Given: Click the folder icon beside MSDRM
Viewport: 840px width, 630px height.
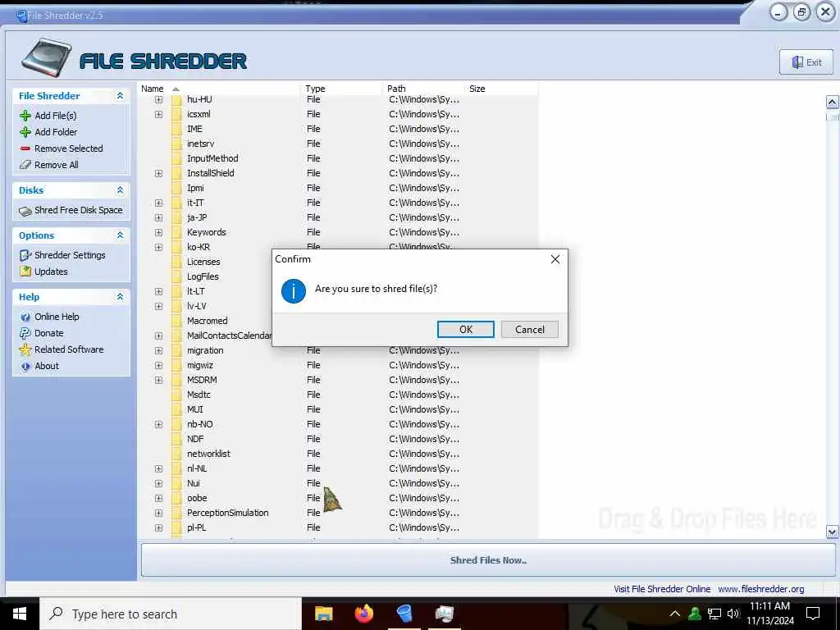Looking at the screenshot, I should click(177, 380).
